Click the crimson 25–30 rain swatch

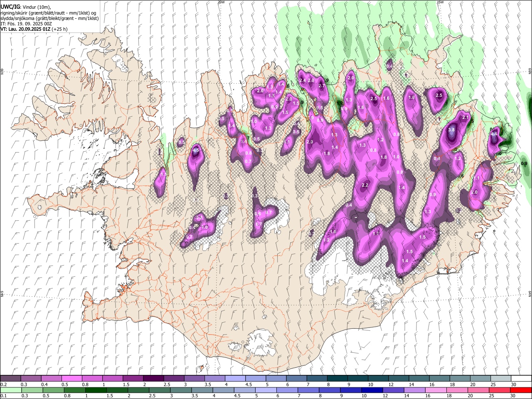[x=500, y=390]
